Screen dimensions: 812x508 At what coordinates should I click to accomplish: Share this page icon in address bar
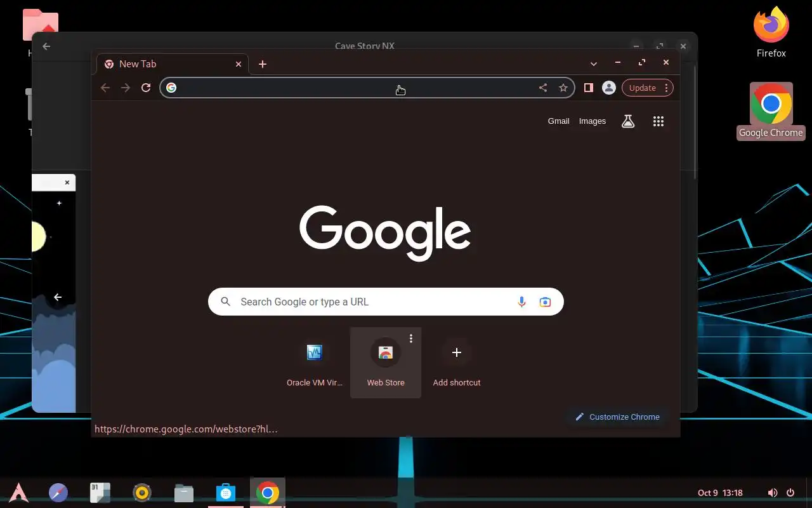pos(543,88)
